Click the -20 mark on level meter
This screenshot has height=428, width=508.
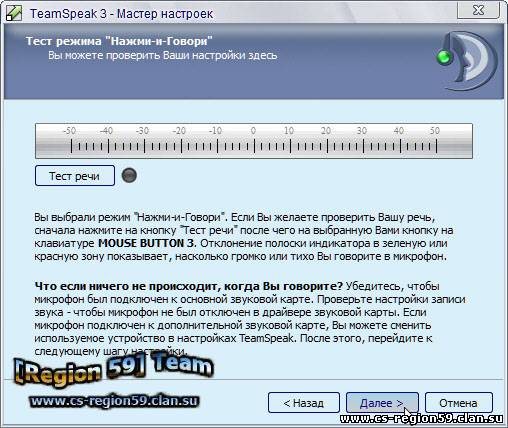click(179, 131)
